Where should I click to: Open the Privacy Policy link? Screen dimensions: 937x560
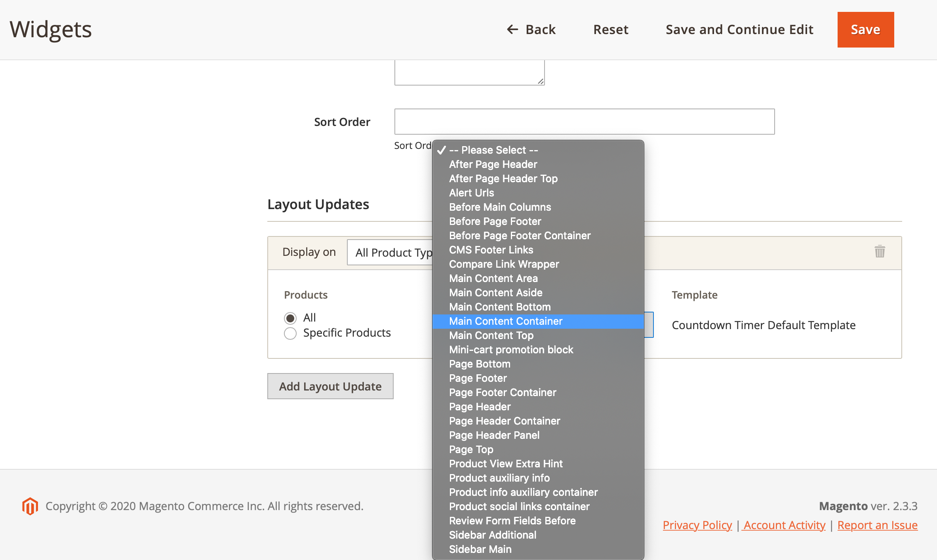(697, 525)
